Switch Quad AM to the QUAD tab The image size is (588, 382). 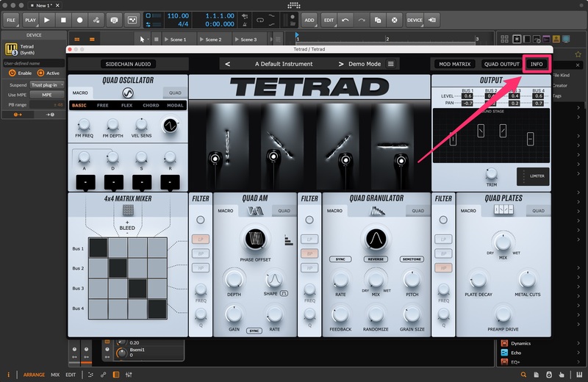tap(283, 211)
